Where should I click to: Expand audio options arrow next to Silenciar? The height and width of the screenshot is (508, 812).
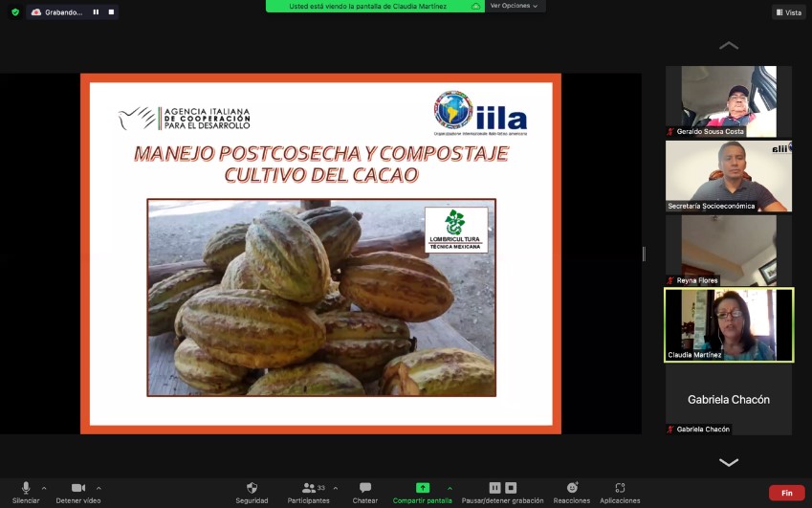(x=44, y=488)
